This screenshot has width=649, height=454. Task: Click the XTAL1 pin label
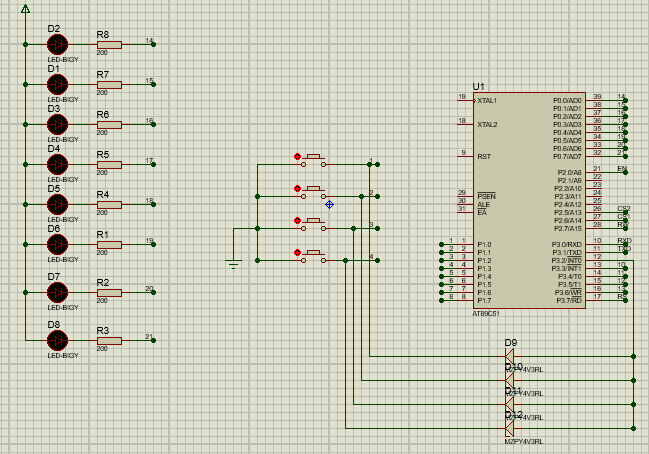click(x=487, y=101)
